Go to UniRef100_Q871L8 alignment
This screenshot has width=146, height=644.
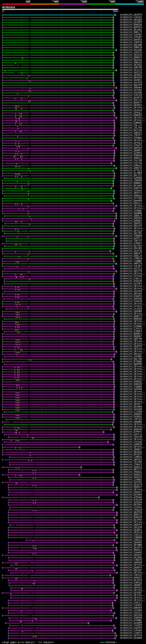pyautogui.click(x=131, y=231)
